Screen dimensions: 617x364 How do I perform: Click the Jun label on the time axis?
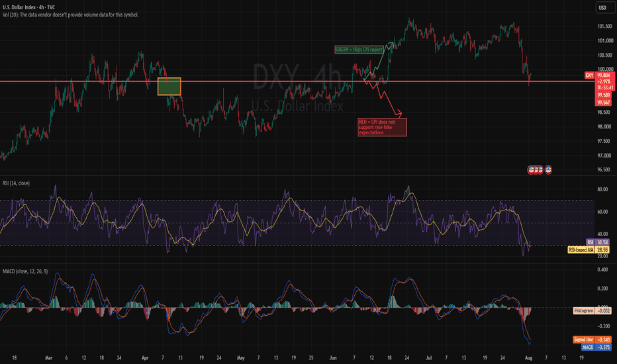click(x=333, y=357)
